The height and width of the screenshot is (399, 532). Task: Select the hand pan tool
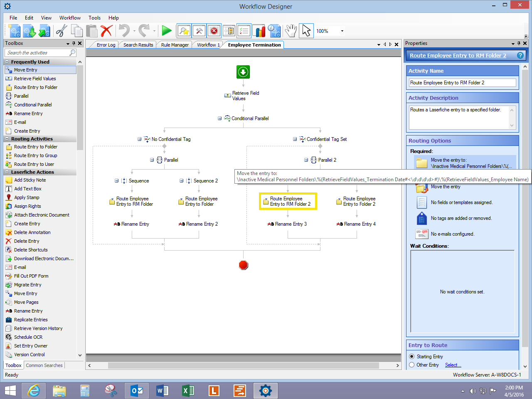291,31
